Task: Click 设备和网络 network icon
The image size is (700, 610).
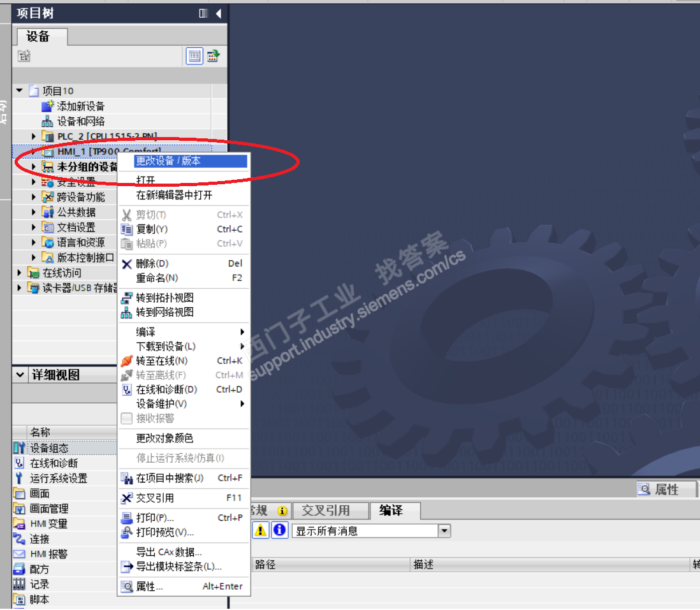Action: 47,121
